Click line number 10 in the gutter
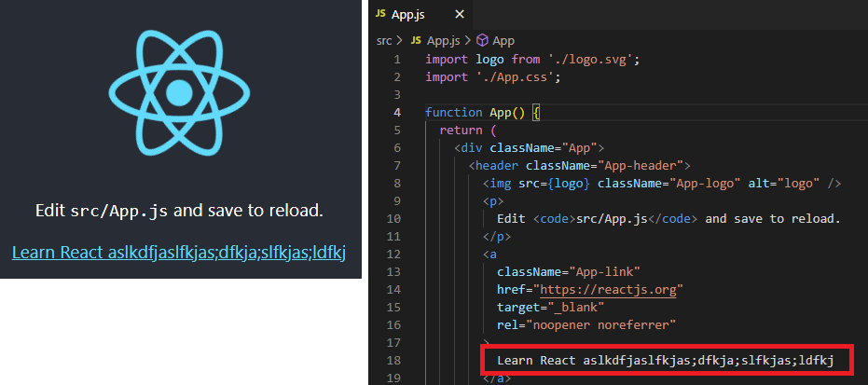Viewport: 868px width, 385px height. [393, 218]
